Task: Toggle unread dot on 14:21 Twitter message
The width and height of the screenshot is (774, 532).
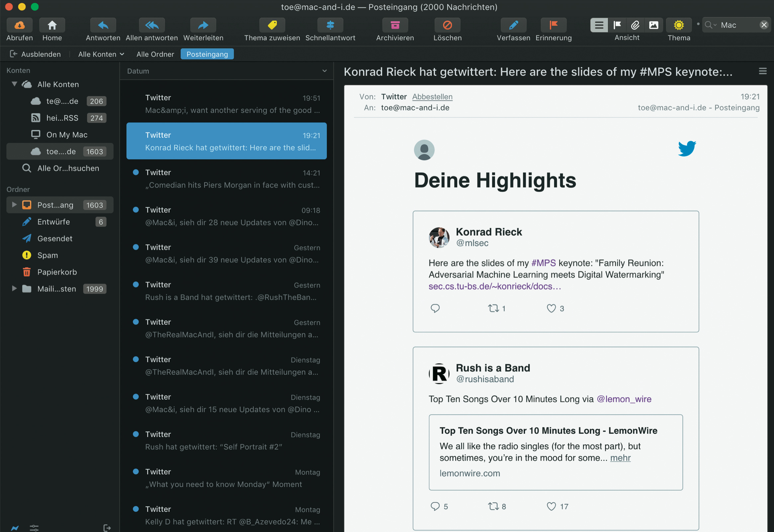Action: tap(136, 172)
